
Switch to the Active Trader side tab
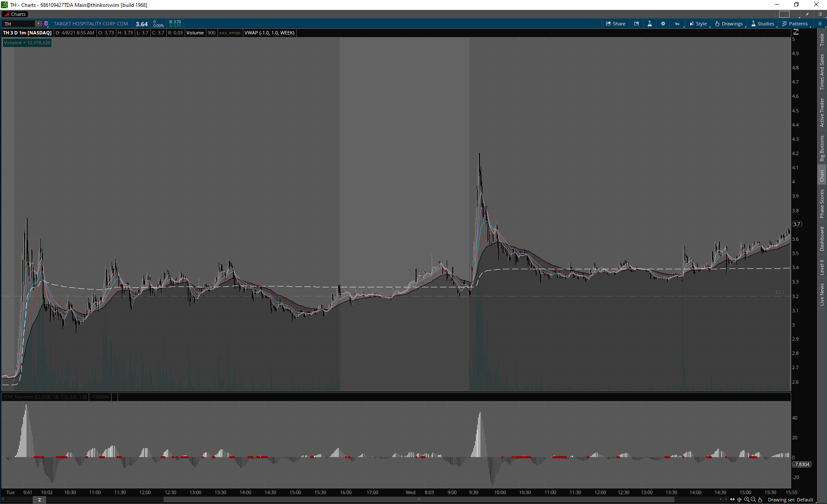(822, 112)
